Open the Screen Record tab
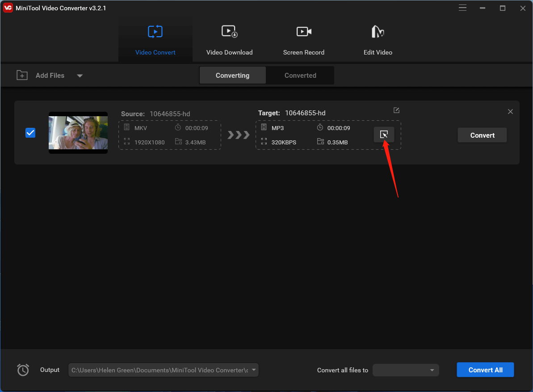The width and height of the screenshot is (533, 392). (303, 39)
